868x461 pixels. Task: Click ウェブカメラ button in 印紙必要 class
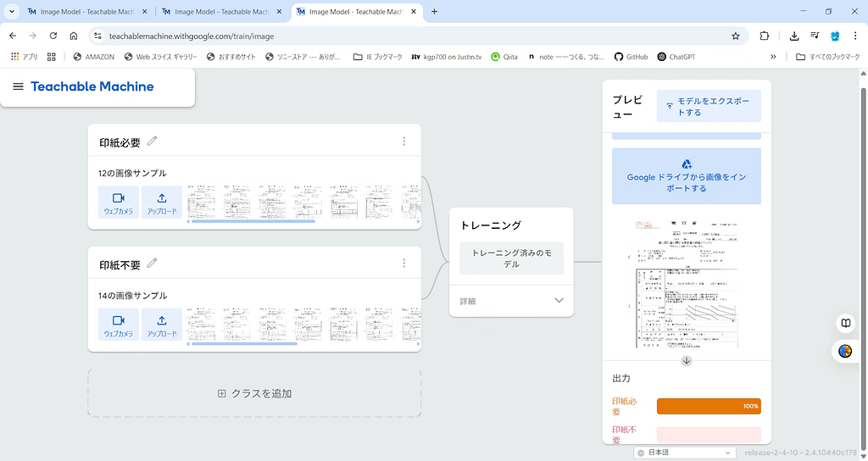pos(119,203)
